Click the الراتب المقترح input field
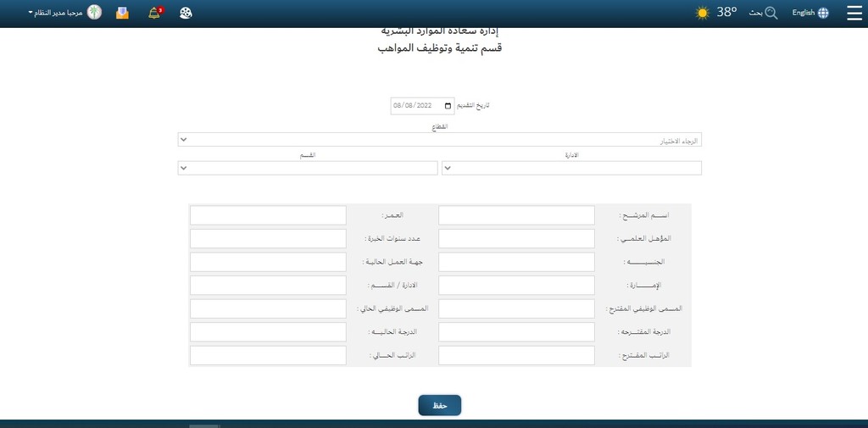 tap(516, 355)
